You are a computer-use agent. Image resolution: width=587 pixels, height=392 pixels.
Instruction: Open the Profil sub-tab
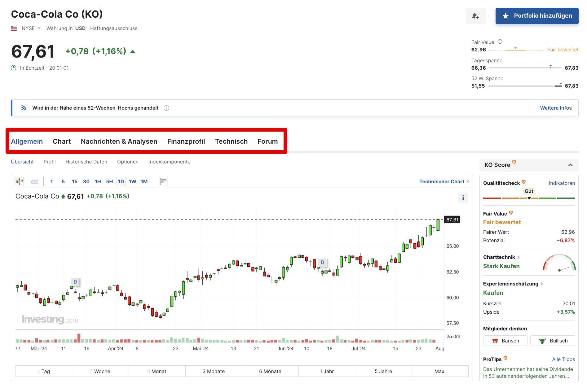pos(50,162)
